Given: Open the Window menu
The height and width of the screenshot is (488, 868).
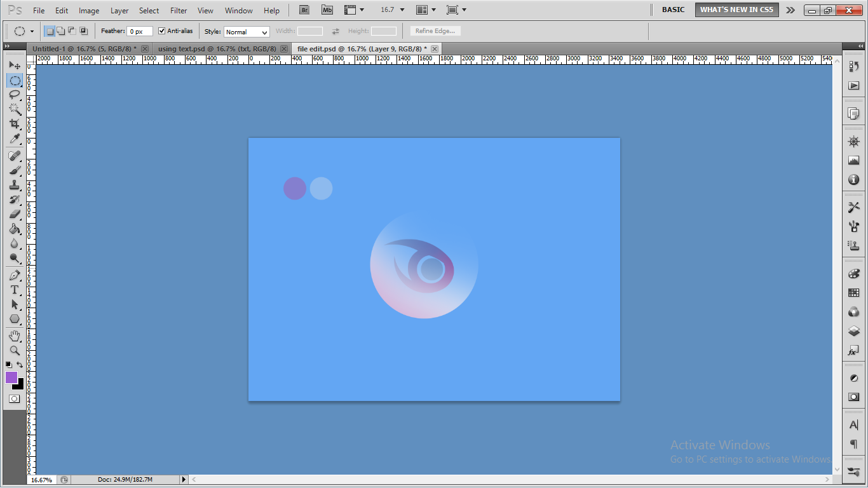Looking at the screenshot, I should [239, 11].
